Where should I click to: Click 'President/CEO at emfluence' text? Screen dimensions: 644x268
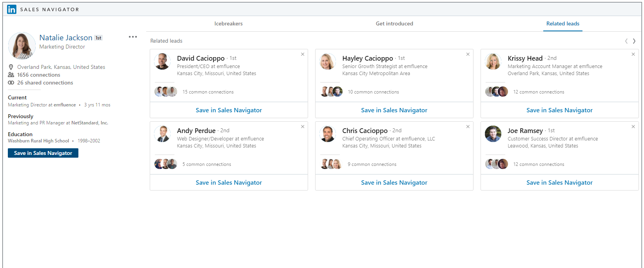(209, 67)
